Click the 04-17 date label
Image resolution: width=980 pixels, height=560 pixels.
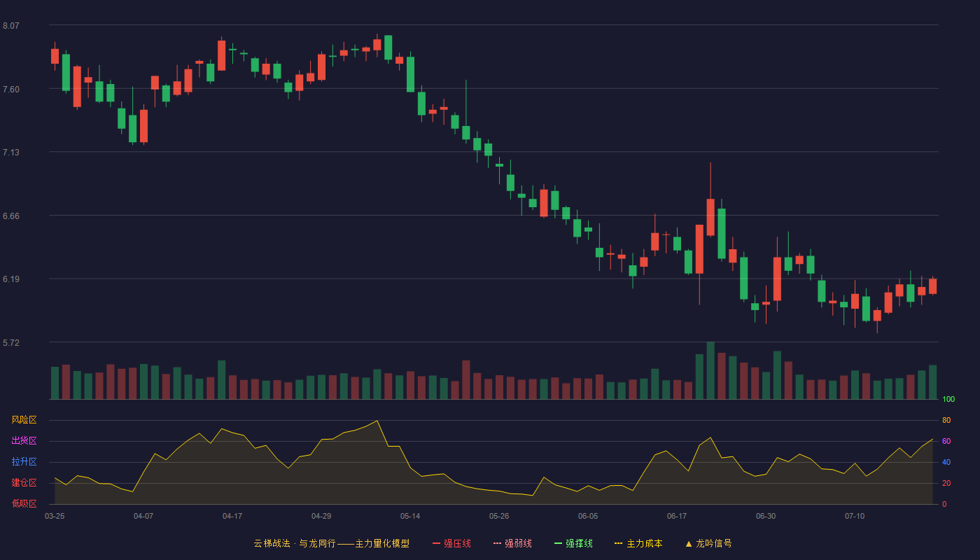click(232, 516)
